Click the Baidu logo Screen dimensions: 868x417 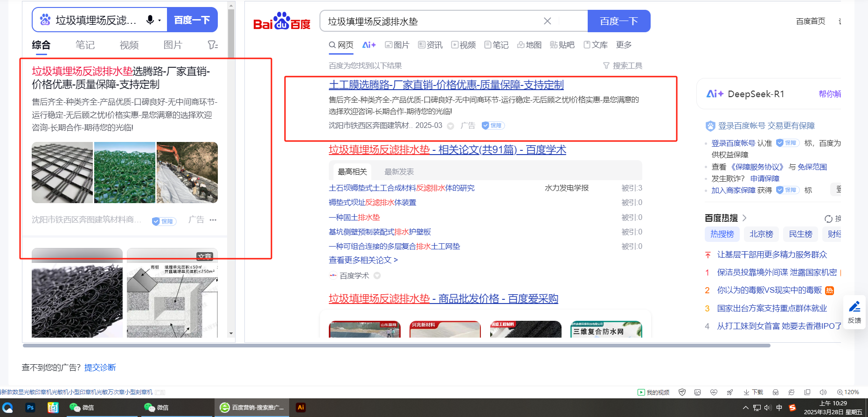tap(282, 21)
